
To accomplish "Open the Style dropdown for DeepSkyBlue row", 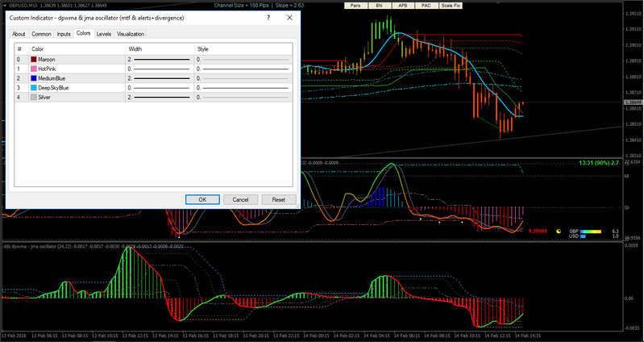I will click(x=242, y=87).
